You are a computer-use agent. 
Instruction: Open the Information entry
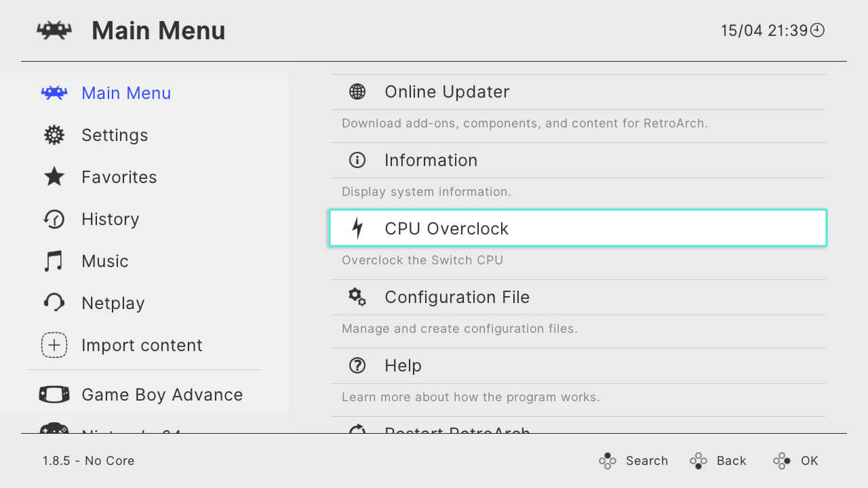(578, 160)
